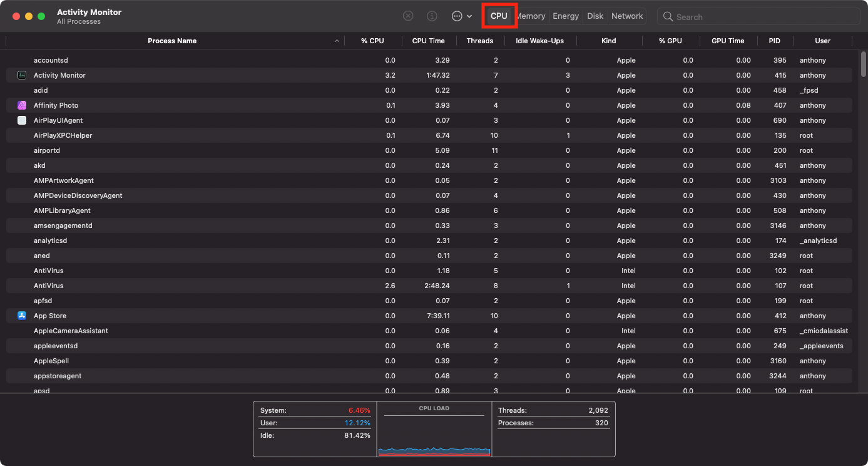
Task: Select the Activity Monitor process name
Action: click(x=59, y=75)
